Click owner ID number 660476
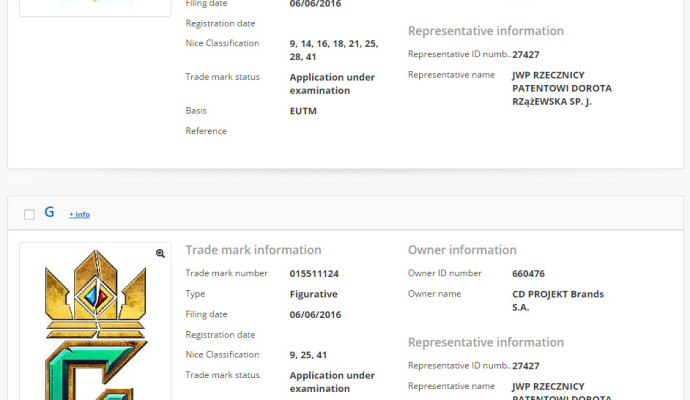This screenshot has width=690, height=400. point(530,273)
